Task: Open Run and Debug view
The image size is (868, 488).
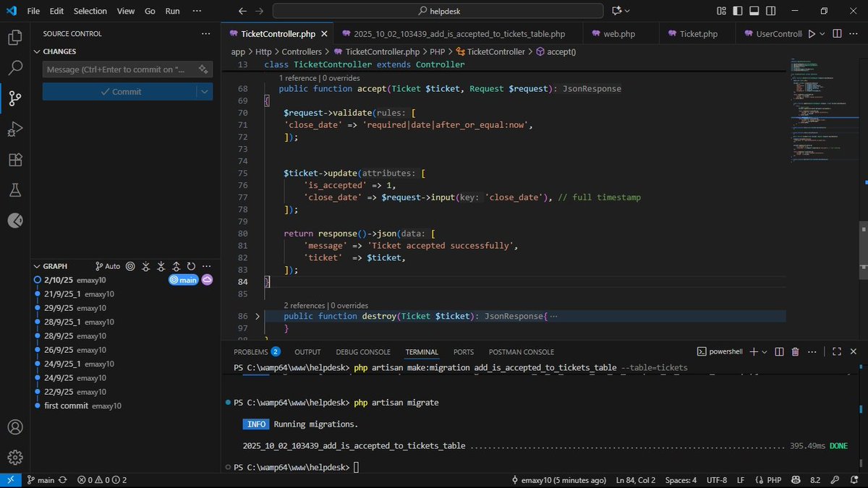Action: [14, 129]
